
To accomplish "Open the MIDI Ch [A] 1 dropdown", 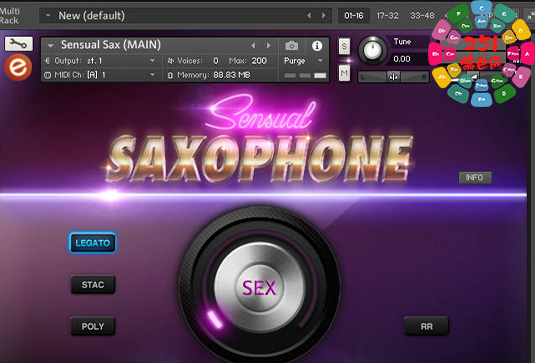I will [x=152, y=75].
